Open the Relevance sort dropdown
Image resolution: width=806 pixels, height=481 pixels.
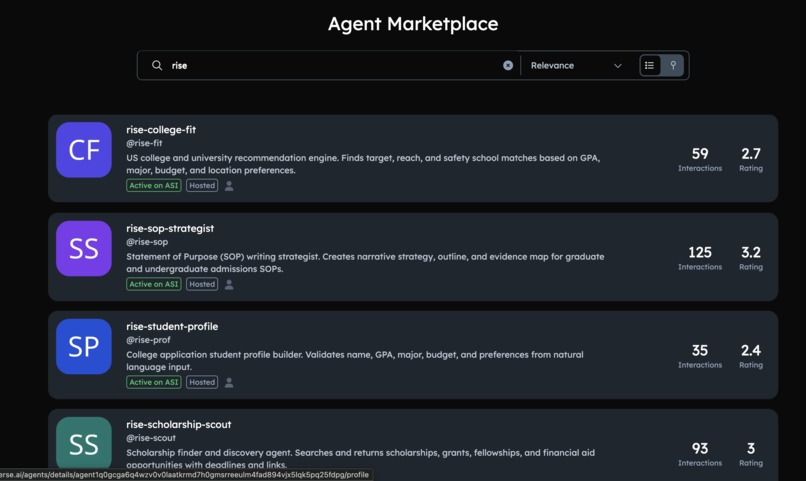click(576, 65)
